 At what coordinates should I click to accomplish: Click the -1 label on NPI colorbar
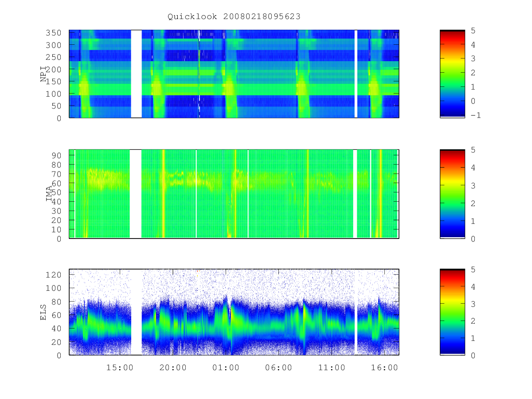476,115
